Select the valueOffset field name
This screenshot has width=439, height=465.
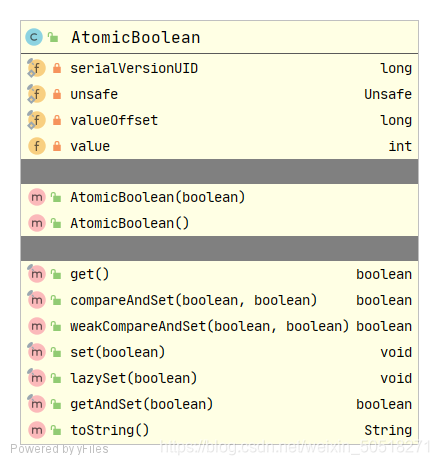pos(114,120)
